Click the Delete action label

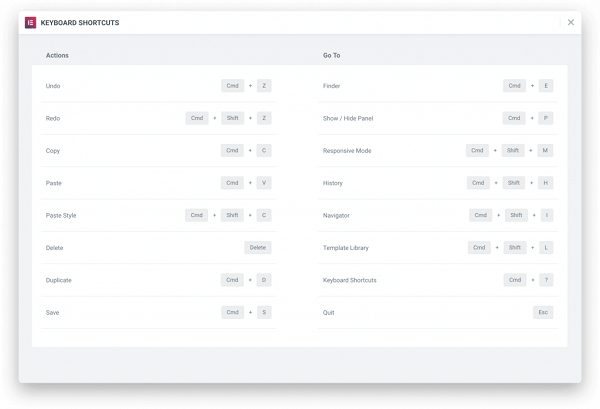click(x=54, y=248)
